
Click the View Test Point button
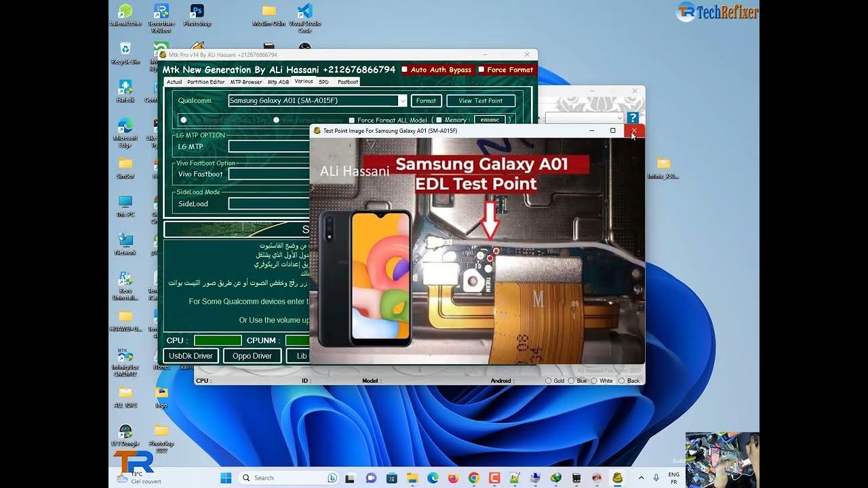(x=481, y=100)
